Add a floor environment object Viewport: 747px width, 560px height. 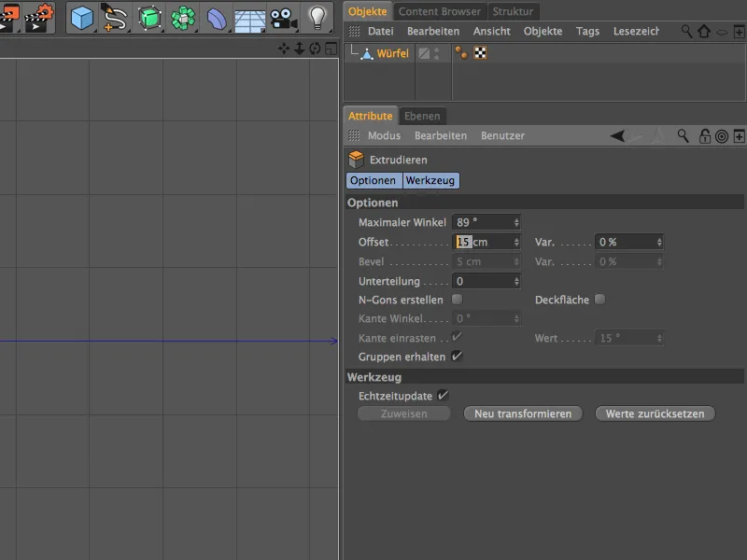(x=250, y=21)
